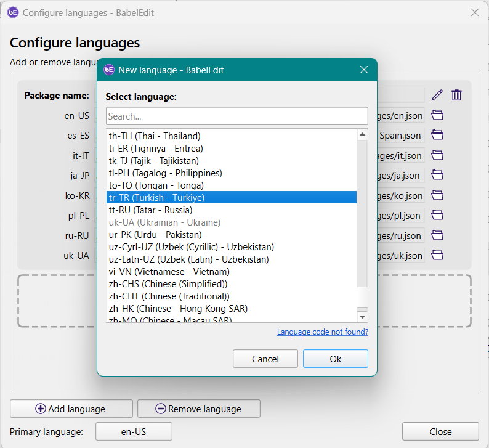The width and height of the screenshot is (489, 448).
Task: Open folder icon next to Spain.json
Action: 437,136
